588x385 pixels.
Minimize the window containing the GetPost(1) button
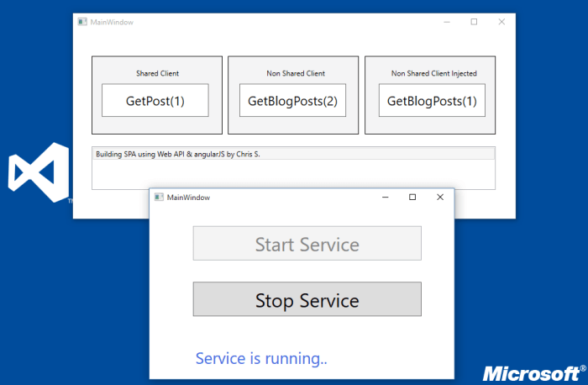[x=445, y=22]
